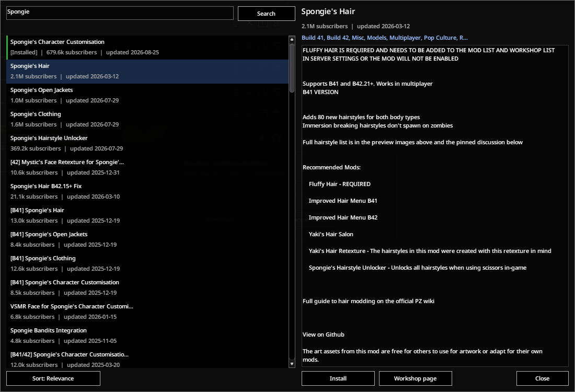Select [B41] Spongie's Open Jackets
Viewport: 575px width, 392px height.
(147, 239)
